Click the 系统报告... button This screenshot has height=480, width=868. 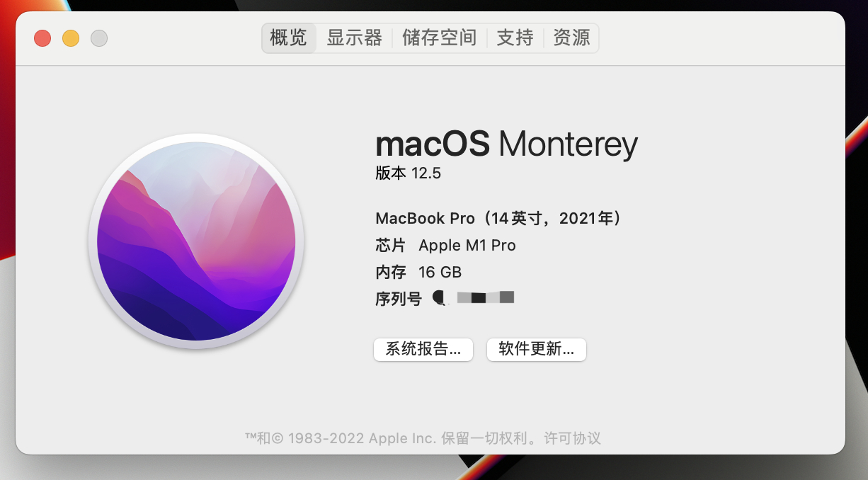[x=423, y=349]
